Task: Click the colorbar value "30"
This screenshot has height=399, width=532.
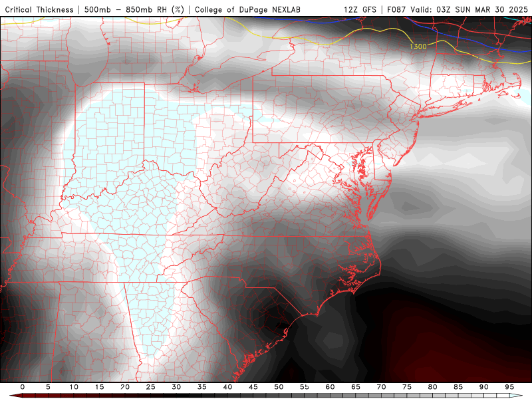Action: click(x=176, y=387)
